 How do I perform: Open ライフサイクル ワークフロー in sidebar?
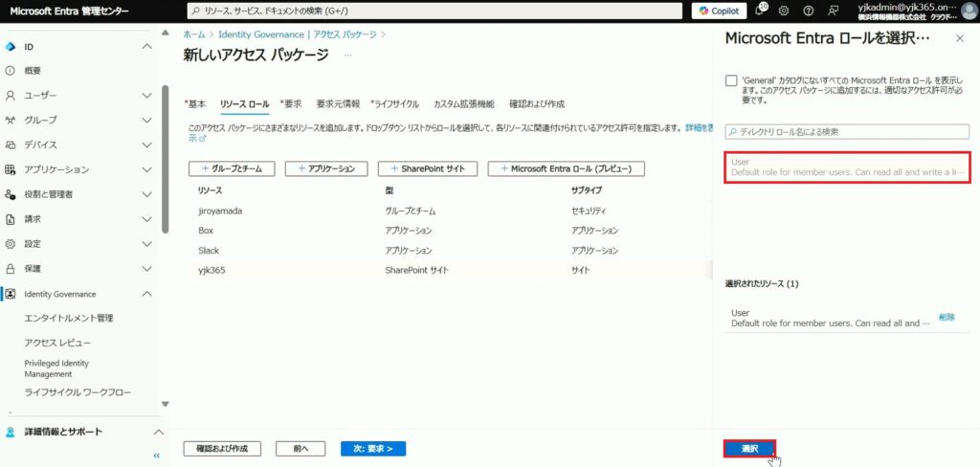[x=78, y=392]
